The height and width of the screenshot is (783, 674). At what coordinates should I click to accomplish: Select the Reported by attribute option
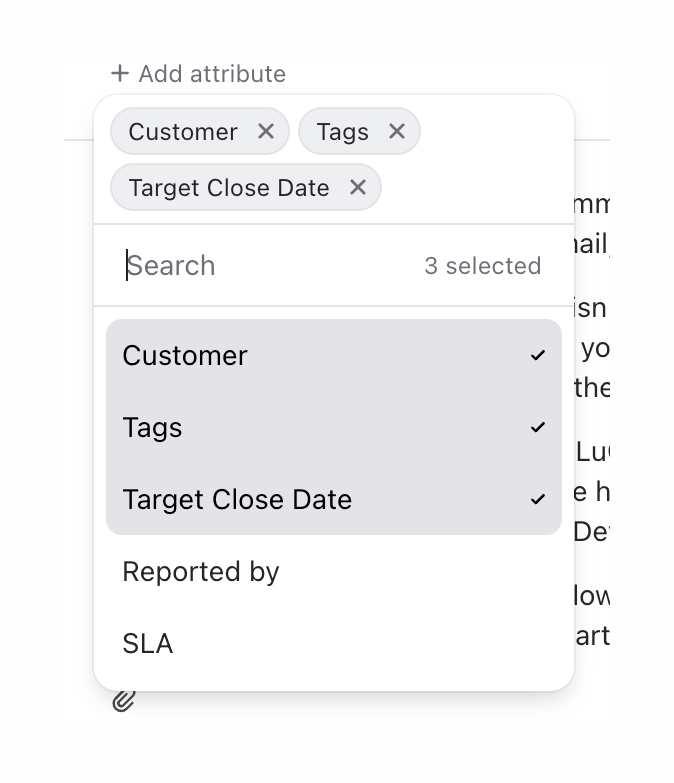(201, 571)
